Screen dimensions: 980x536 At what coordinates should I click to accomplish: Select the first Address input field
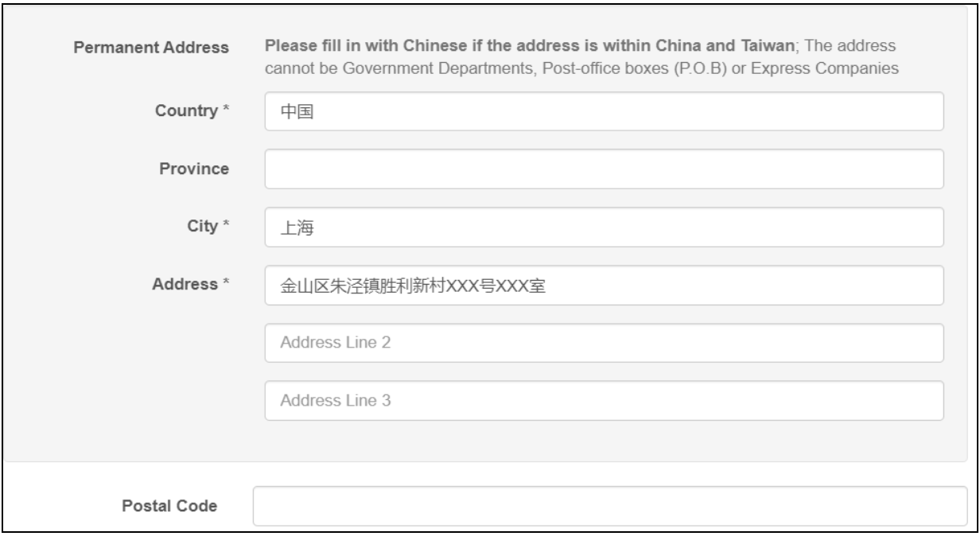[604, 285]
